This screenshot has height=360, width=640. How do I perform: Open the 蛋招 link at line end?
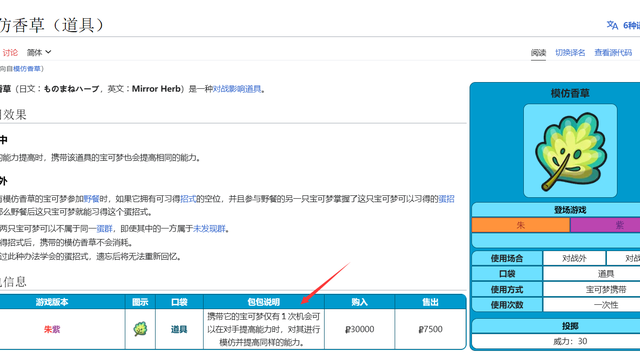(x=446, y=199)
